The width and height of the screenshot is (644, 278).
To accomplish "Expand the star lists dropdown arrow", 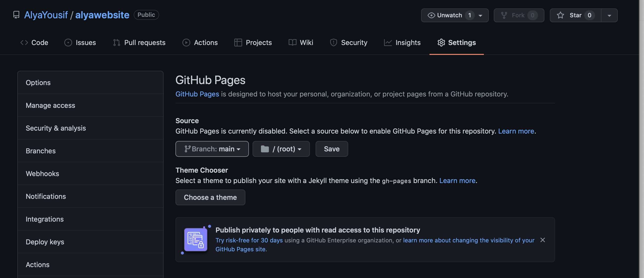I will pos(609,16).
